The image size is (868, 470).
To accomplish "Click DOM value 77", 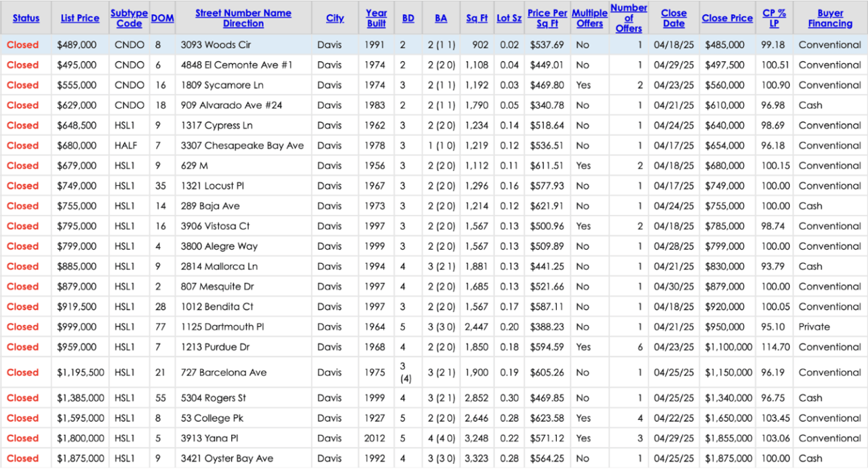I will point(161,327).
